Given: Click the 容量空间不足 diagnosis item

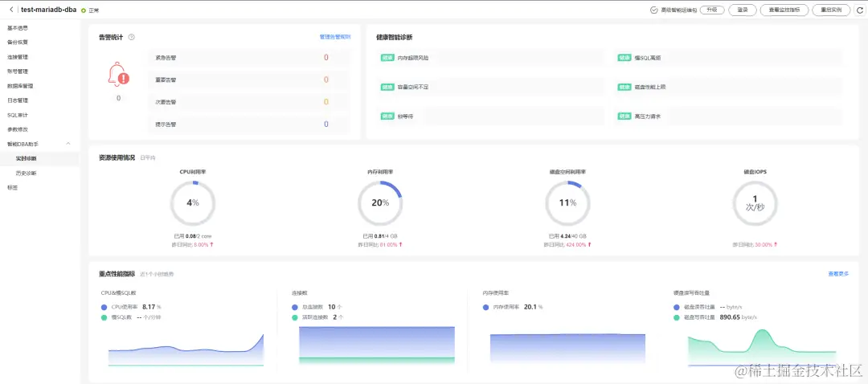Looking at the screenshot, I should pos(490,87).
